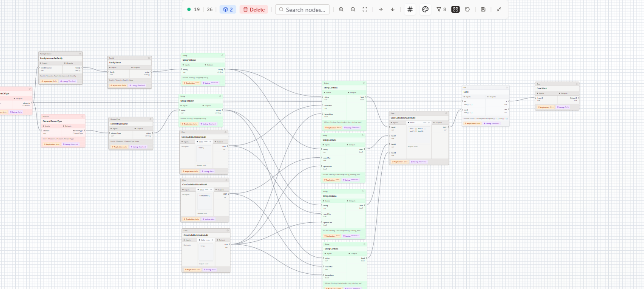Zoom out of the node canvas

(x=353, y=9)
